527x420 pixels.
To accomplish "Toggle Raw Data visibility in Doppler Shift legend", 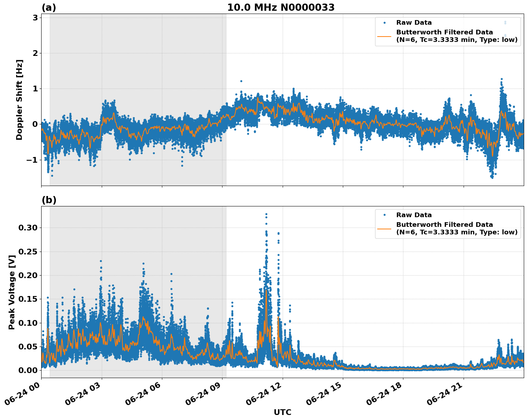I will [405, 22].
